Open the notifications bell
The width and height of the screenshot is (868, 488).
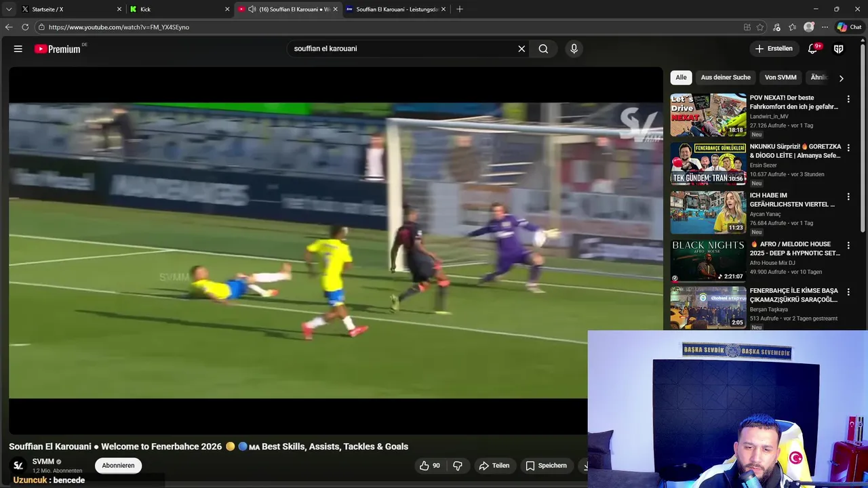click(812, 49)
